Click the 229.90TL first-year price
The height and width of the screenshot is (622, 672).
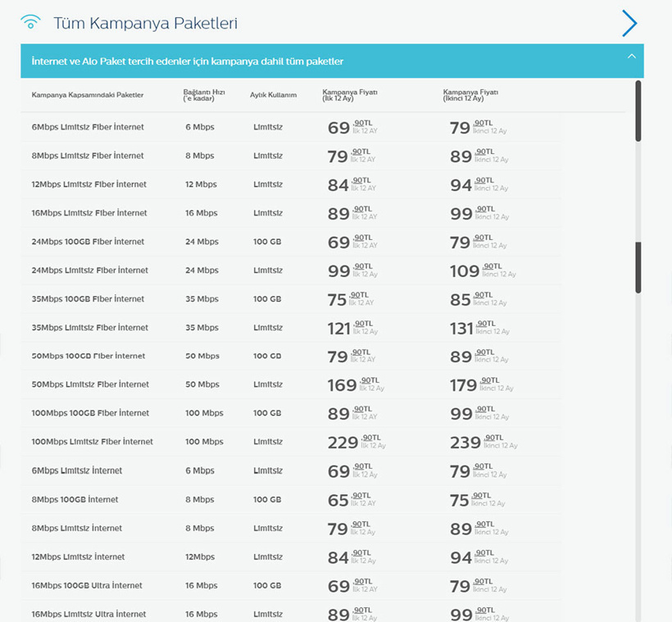pyautogui.click(x=353, y=443)
